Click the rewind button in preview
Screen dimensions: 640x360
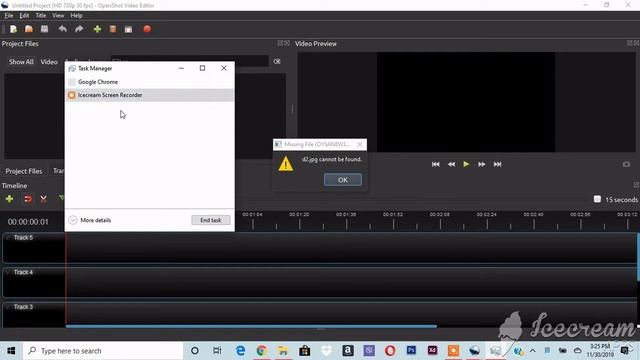click(x=451, y=164)
